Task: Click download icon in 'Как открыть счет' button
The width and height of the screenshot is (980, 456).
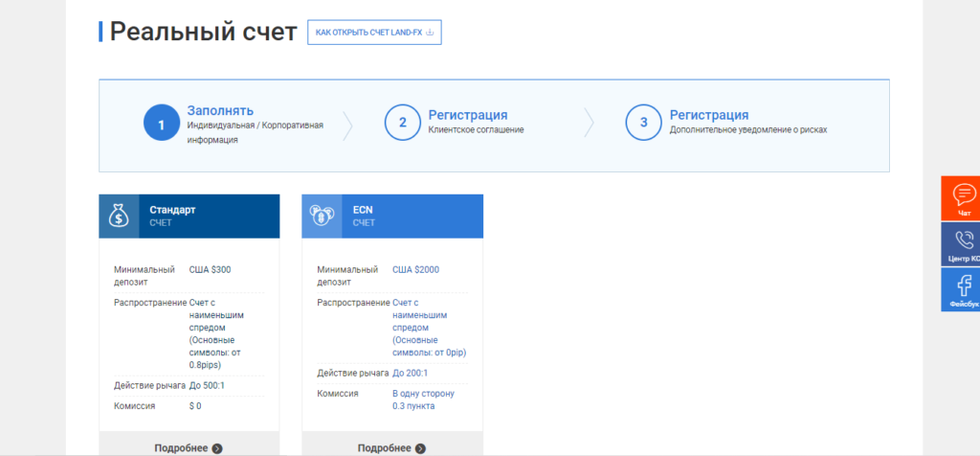Action: tap(430, 33)
